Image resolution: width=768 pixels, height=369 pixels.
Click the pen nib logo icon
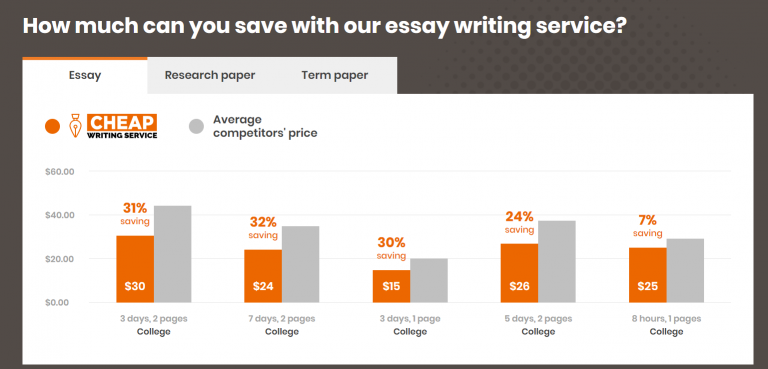pos(75,126)
